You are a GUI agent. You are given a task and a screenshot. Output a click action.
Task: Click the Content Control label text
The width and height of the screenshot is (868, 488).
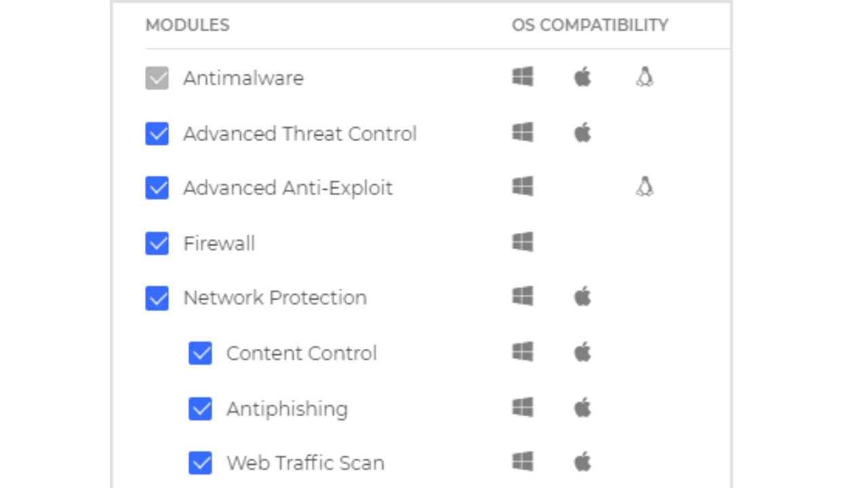click(x=301, y=353)
